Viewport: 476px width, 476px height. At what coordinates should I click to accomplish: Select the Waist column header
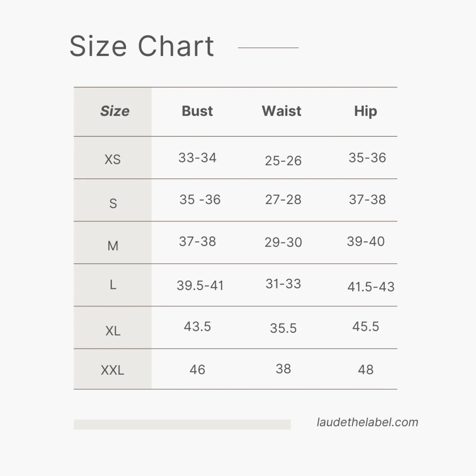(281, 111)
